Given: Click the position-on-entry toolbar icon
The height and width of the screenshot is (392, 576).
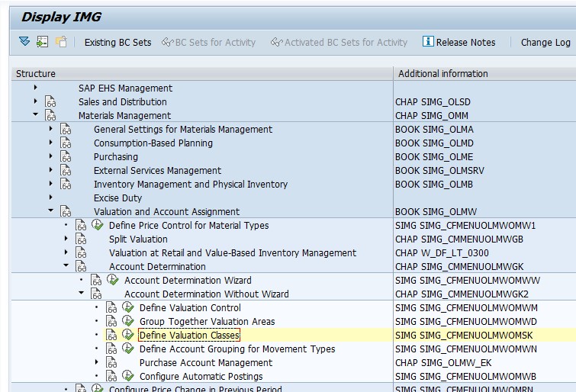Looking at the screenshot, I should point(42,41).
